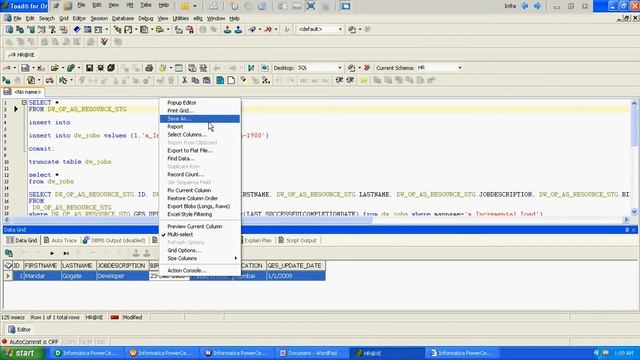Viewport: 640px width, 360px height.
Task: Click the grid icon left of the navigator
Action: tap(9, 253)
